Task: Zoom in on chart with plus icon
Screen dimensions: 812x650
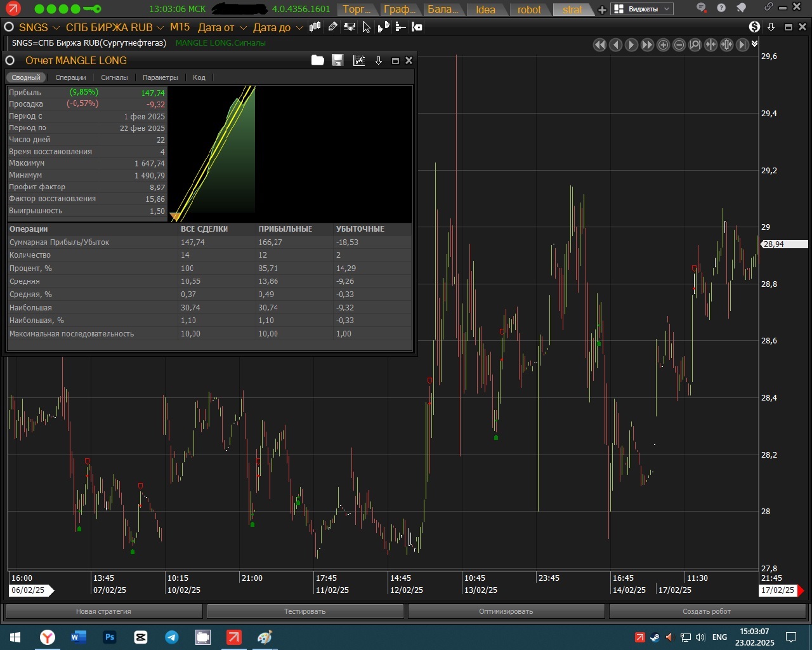Action: coord(663,44)
